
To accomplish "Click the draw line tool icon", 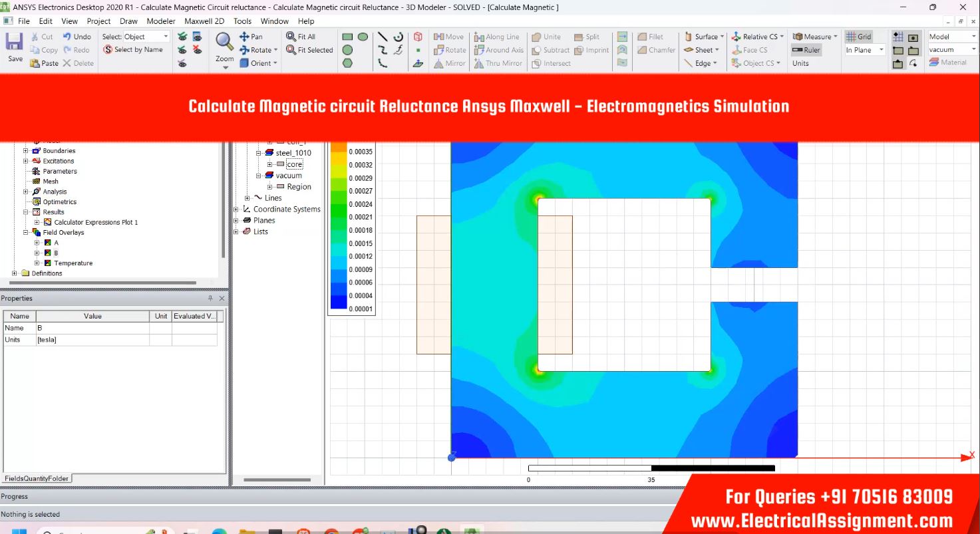I will pyautogui.click(x=383, y=37).
